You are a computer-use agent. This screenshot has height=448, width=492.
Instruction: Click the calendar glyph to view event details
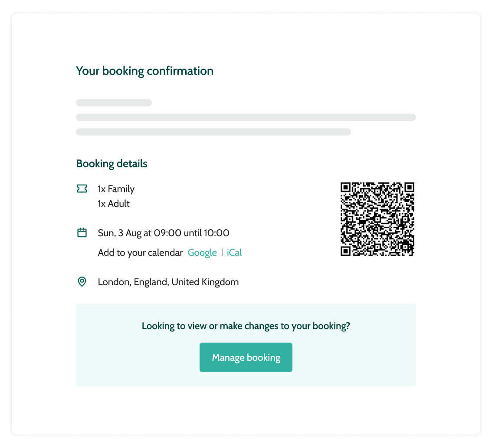[82, 233]
